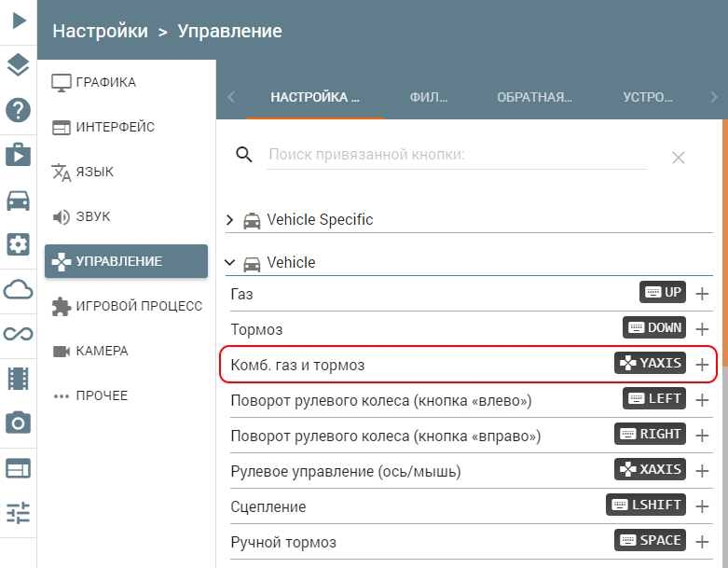The height and width of the screenshot is (568, 728).
Task: Click the gear settings sidebar icon
Action: [18, 244]
